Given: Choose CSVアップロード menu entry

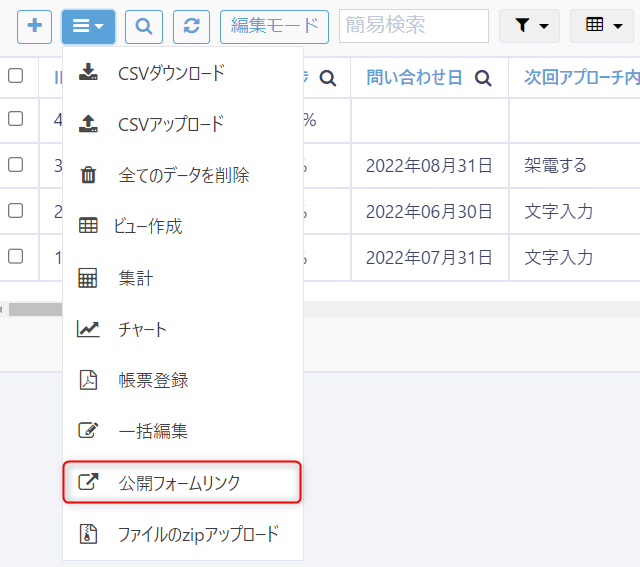Looking at the screenshot, I should point(171,124).
